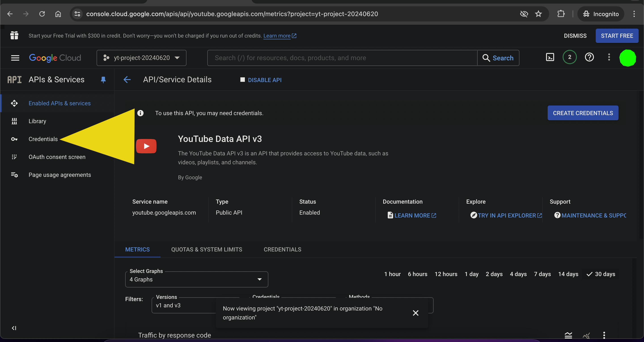
Task: Go back using the API details back arrow
Action: pos(127,80)
